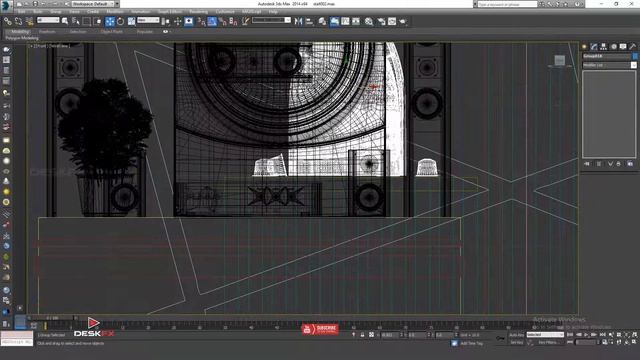Image resolution: width=640 pixels, height=360 pixels.
Task: Click the Render Production teapot icon
Action: click(403, 21)
